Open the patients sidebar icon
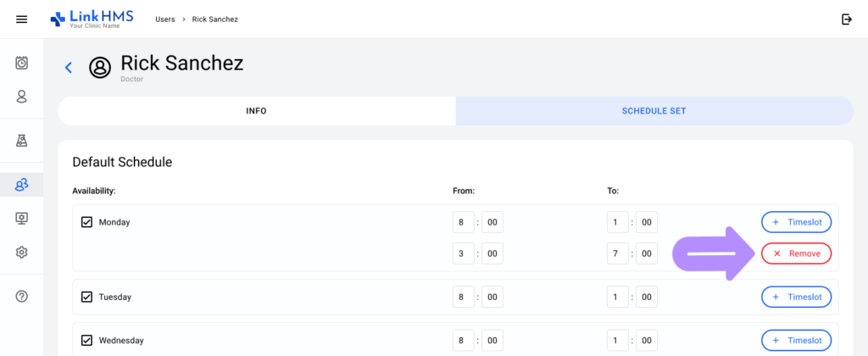 (21, 97)
